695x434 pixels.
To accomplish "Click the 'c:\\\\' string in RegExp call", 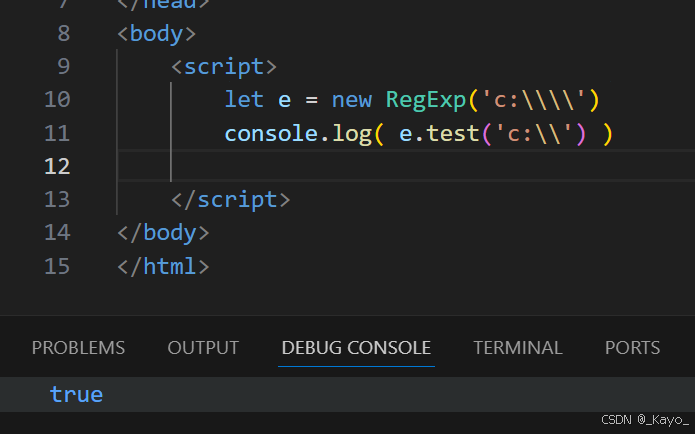I will (534, 100).
